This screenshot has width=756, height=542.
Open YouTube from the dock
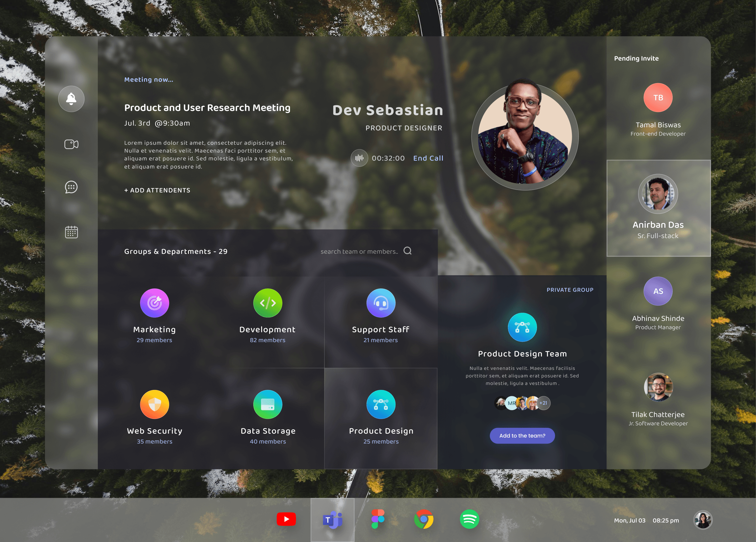pos(286,519)
